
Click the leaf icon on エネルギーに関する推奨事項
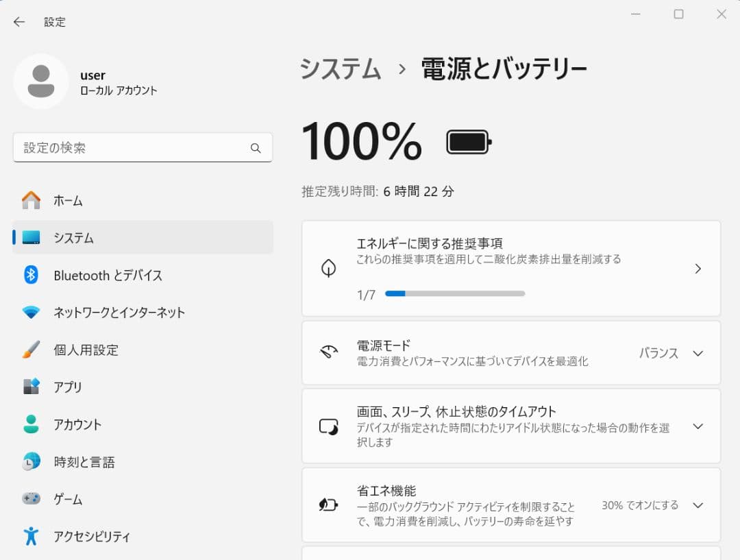[328, 268]
